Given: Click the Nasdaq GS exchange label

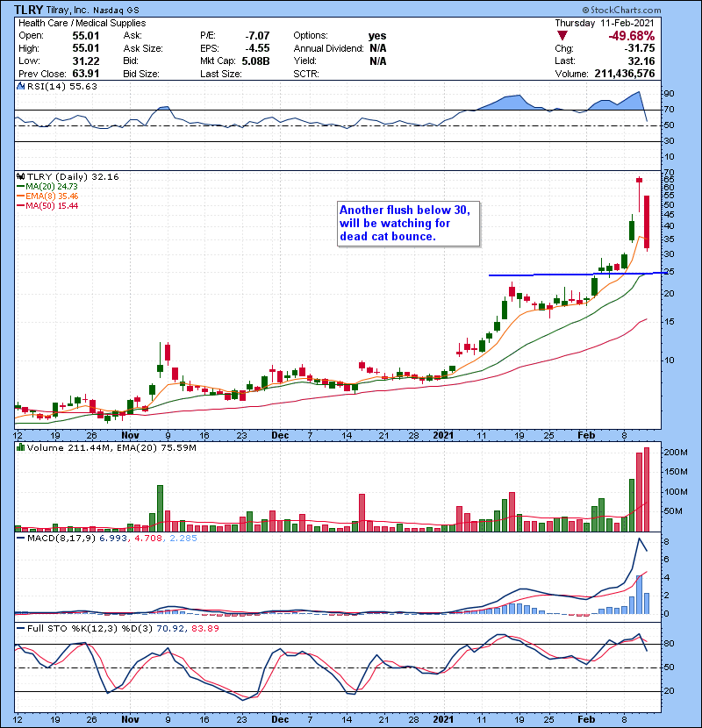Looking at the screenshot, I should coord(116,11).
